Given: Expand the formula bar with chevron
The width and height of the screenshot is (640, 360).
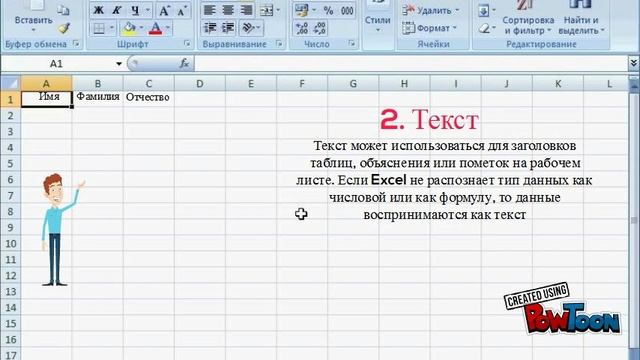Looking at the screenshot, I should click(633, 63).
